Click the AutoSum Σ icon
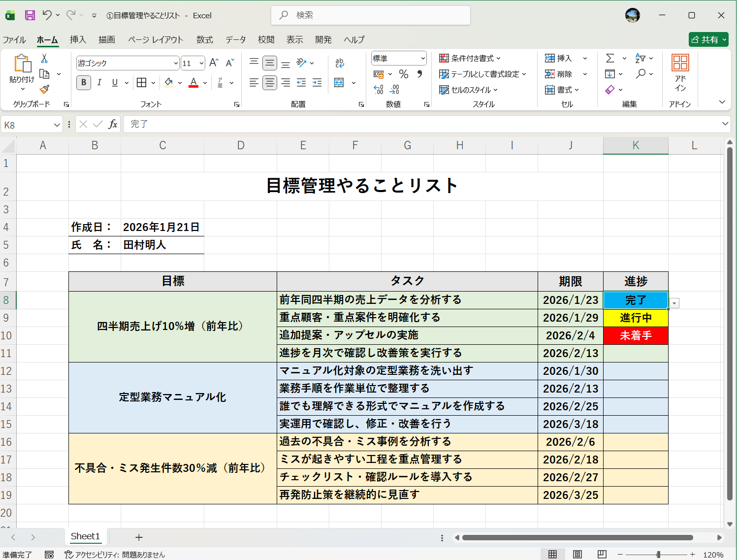The image size is (737, 560). 610,58
